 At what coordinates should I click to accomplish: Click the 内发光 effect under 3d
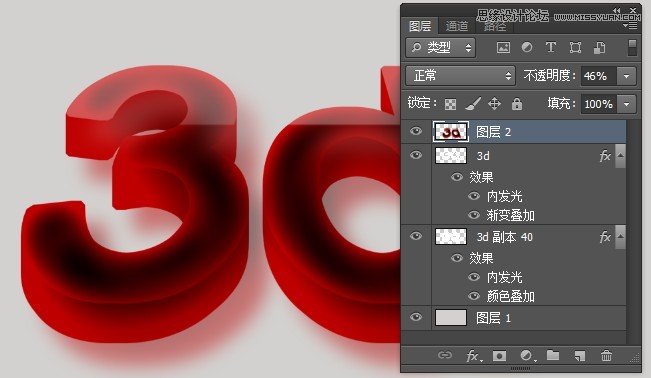(x=504, y=196)
